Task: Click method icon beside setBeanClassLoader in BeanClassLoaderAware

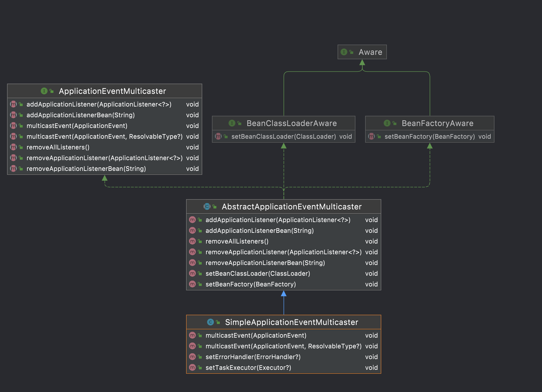Action: (218, 137)
